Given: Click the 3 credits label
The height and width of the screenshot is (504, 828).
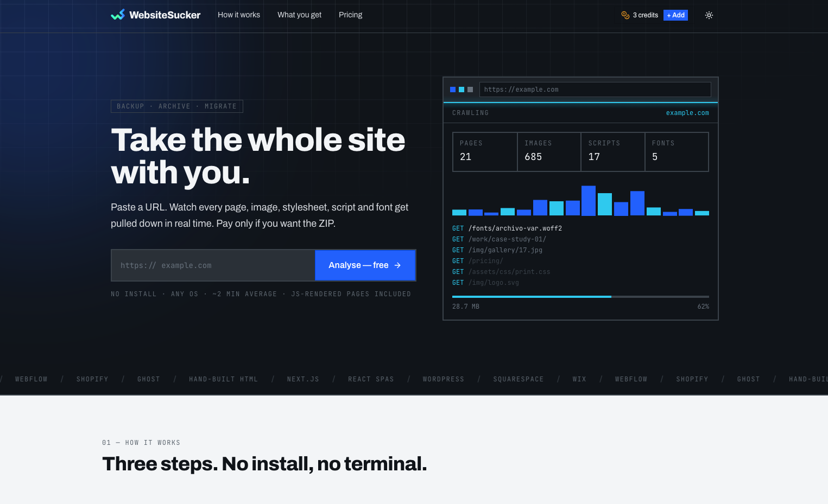Looking at the screenshot, I should (x=645, y=15).
